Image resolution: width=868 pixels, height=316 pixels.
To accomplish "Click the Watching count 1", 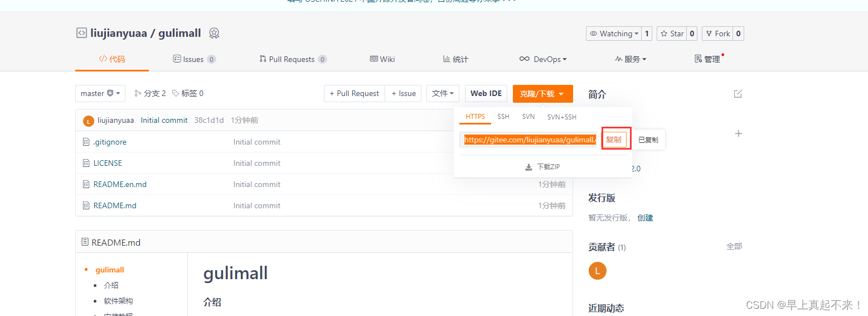I will pyautogui.click(x=647, y=33).
